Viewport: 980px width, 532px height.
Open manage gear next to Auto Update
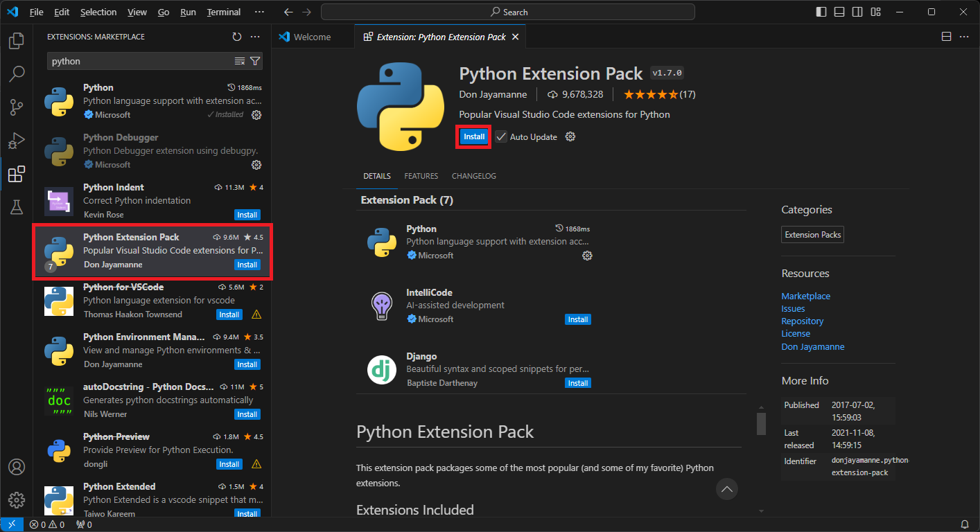[x=570, y=136]
